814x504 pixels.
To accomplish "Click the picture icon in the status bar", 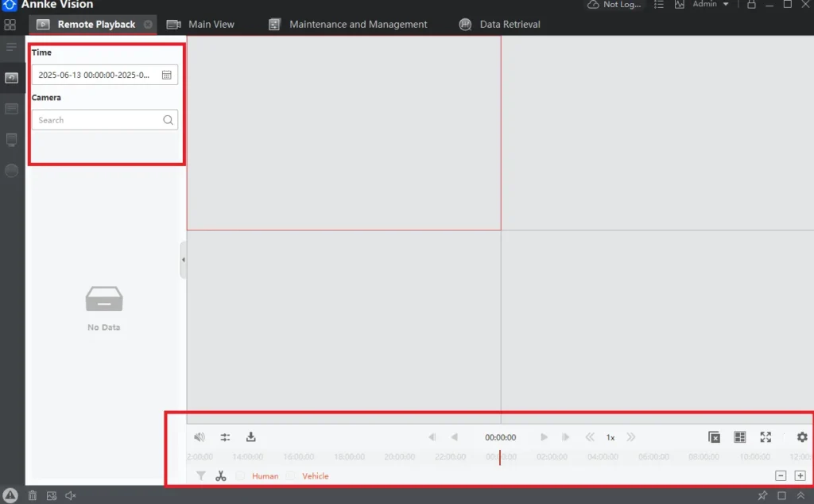I will (x=52, y=496).
